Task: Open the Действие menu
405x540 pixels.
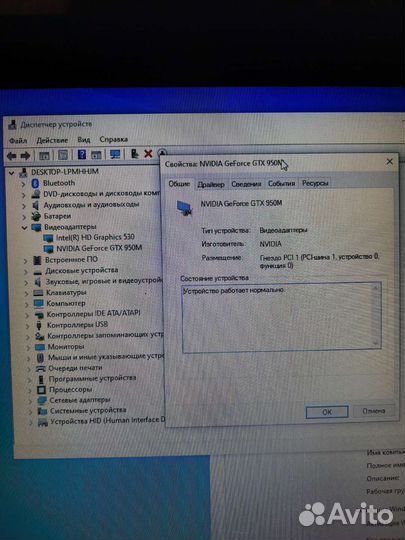Action: (x=52, y=140)
